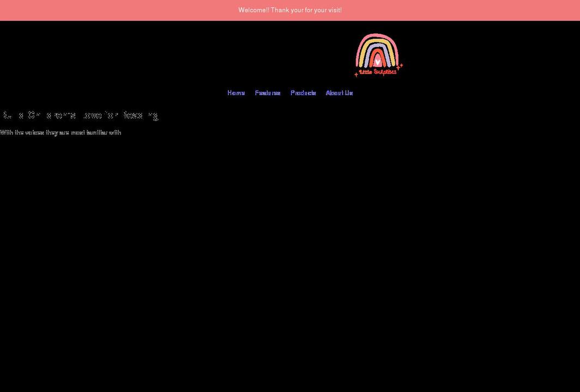Open the Home menu item
This screenshot has width=580, height=392.
[x=236, y=93]
